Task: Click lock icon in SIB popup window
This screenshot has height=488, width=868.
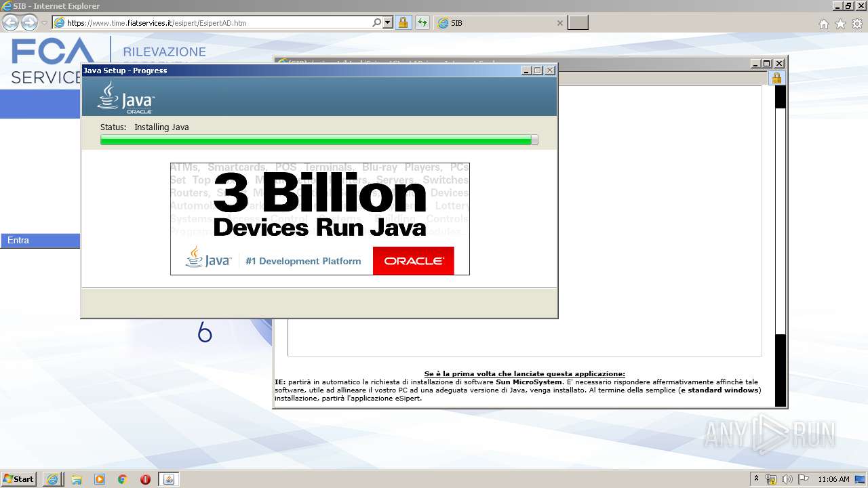Action: pyautogui.click(x=776, y=78)
